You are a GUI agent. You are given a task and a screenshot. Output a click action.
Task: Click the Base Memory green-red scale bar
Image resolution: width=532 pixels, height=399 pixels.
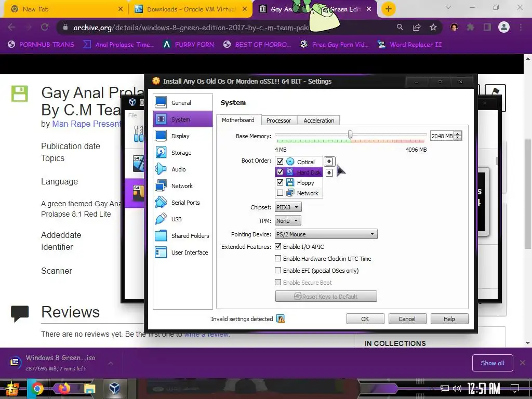pyautogui.click(x=351, y=141)
